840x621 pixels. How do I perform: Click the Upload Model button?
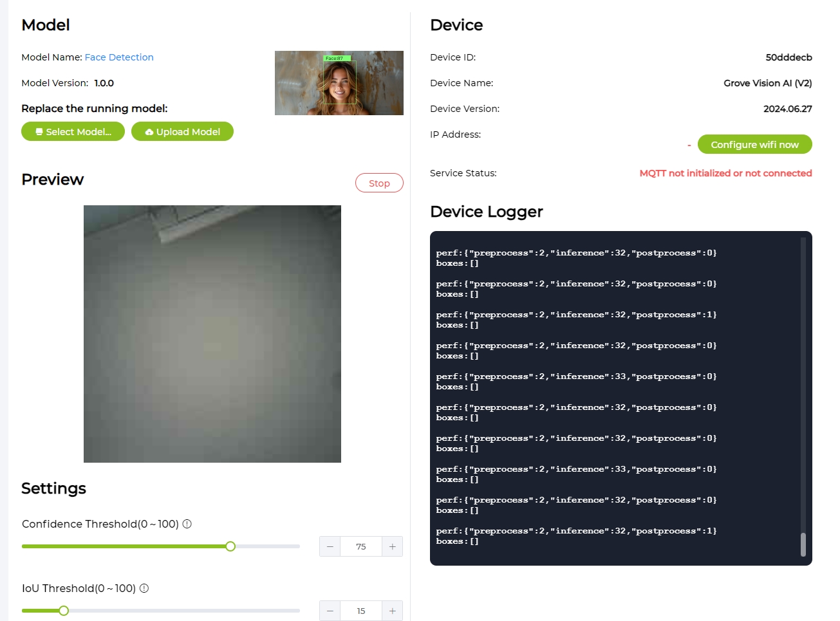click(182, 132)
